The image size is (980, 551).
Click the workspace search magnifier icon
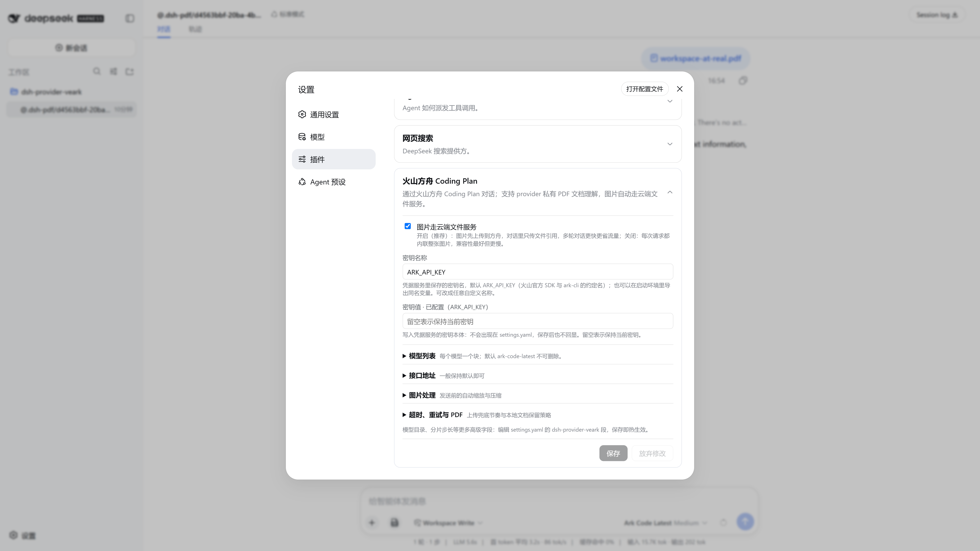pyautogui.click(x=97, y=71)
